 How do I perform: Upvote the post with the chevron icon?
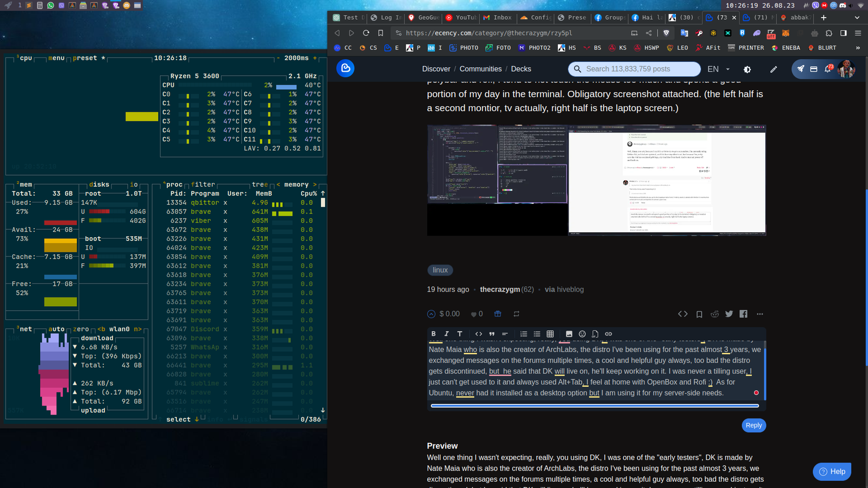point(431,313)
